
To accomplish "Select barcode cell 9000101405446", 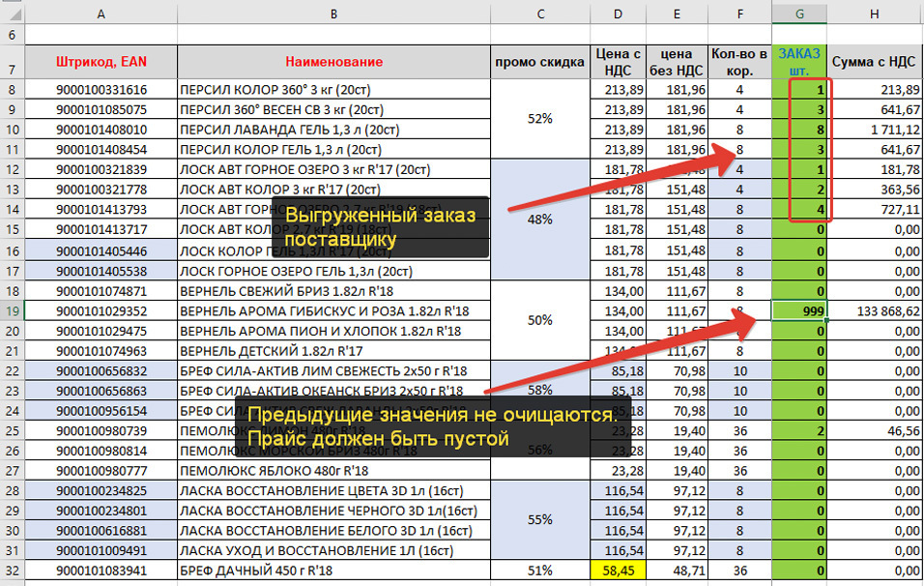I will pos(101,251).
